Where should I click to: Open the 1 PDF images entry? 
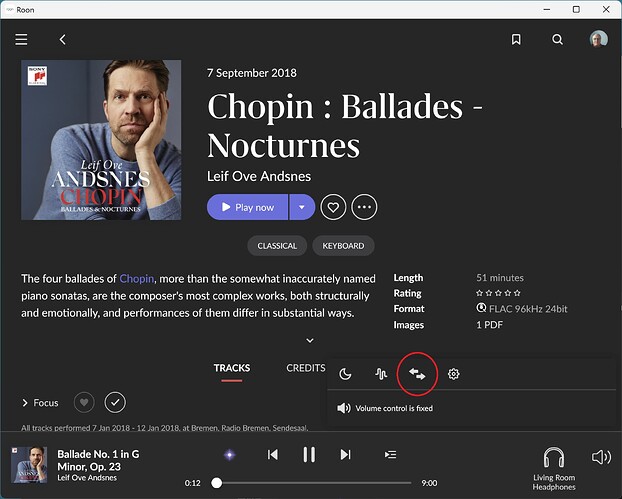tap(489, 325)
